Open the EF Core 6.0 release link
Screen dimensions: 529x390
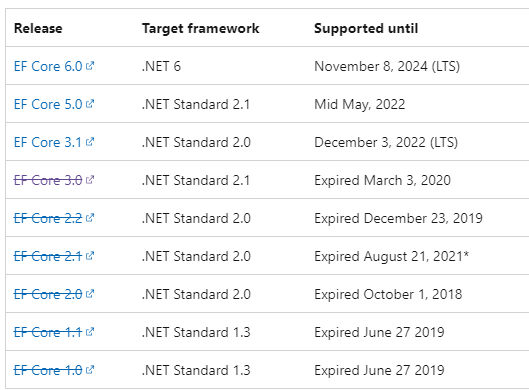click(48, 66)
